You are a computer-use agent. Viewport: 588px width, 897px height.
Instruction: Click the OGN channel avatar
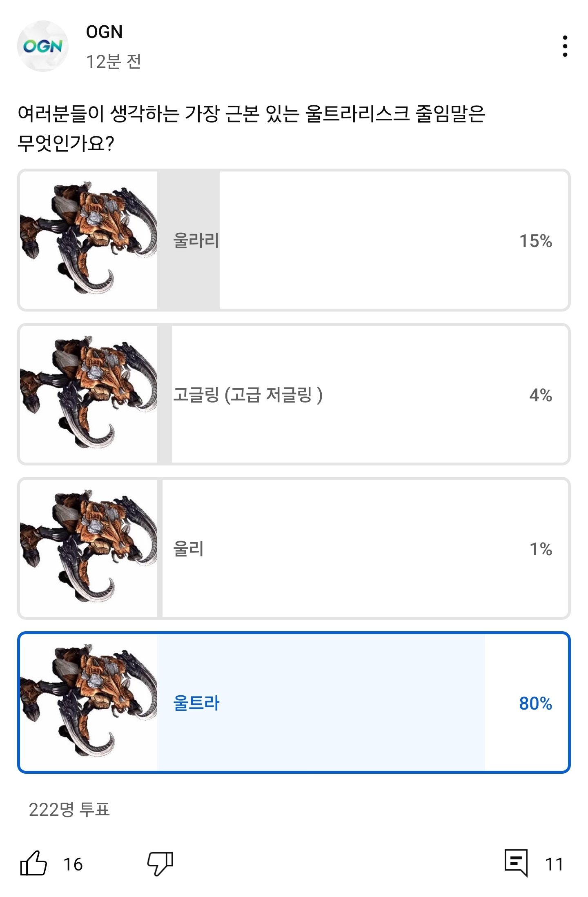click(x=45, y=45)
